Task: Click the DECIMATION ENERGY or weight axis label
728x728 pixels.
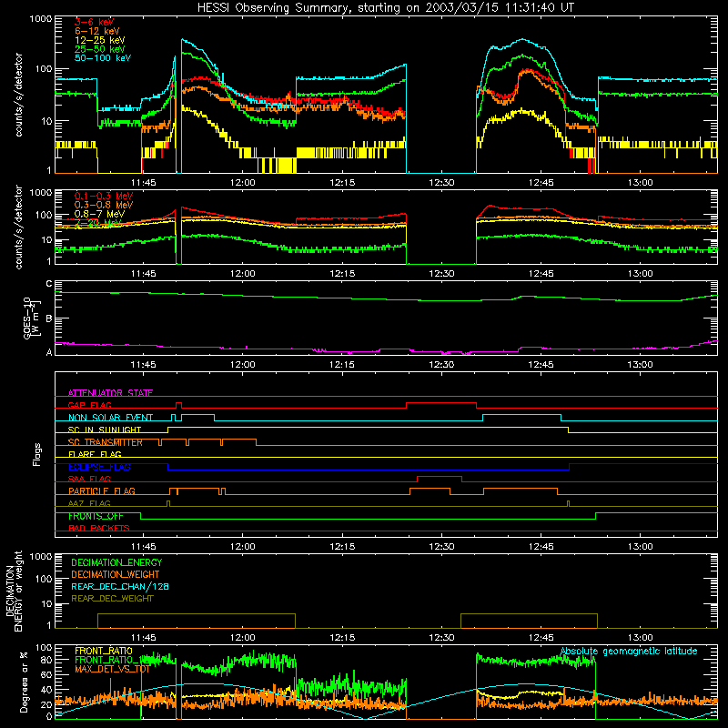Action: (14, 591)
